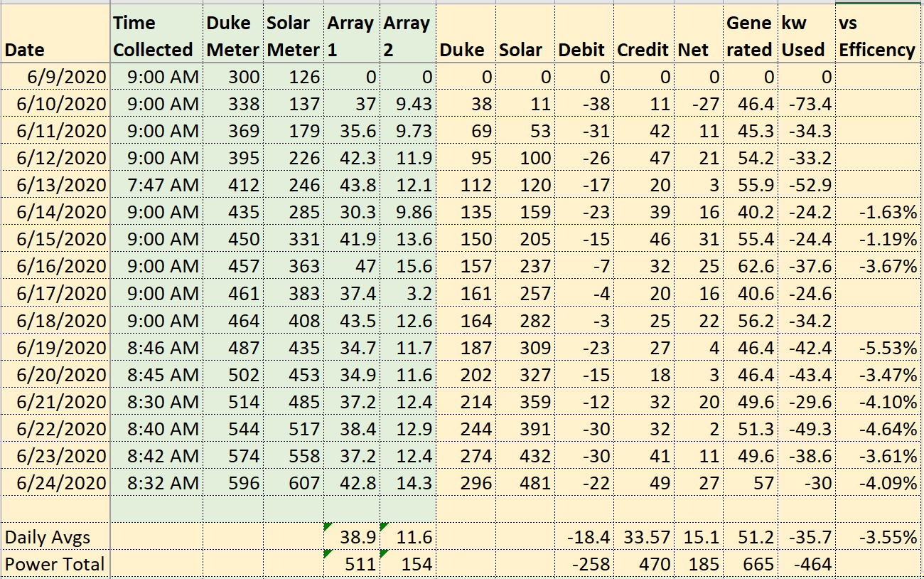This screenshot has height=579, width=924.
Task: Select Power Total Generated value 665
Action: coord(751,563)
